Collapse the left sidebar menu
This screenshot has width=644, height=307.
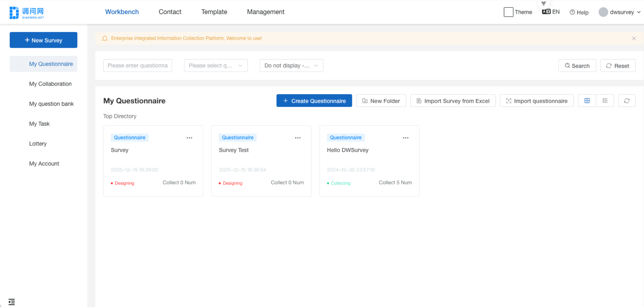point(12,302)
